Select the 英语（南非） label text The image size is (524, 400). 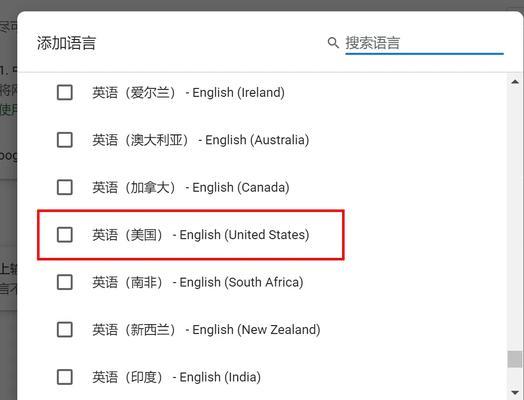tap(128, 282)
